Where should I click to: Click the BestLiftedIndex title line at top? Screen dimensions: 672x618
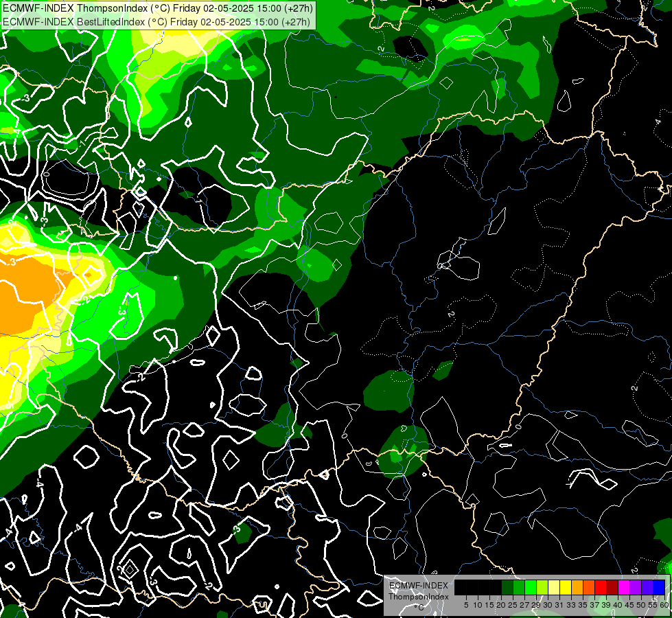(156, 21)
